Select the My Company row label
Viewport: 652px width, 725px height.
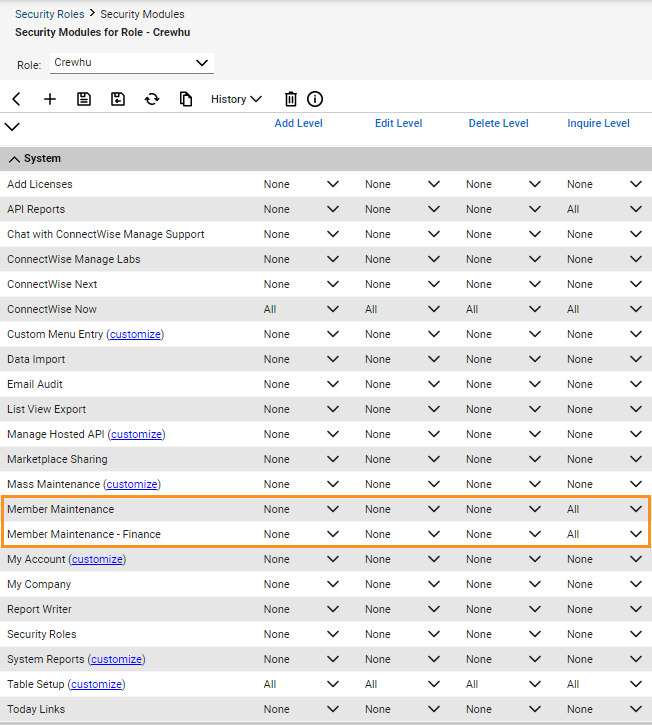(x=39, y=584)
